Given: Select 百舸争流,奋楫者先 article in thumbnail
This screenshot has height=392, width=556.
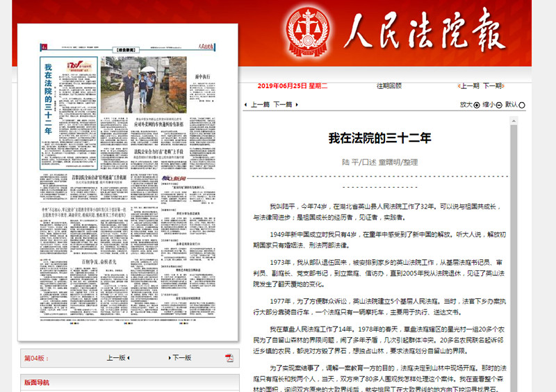Looking at the screenshot, I should (99, 262).
